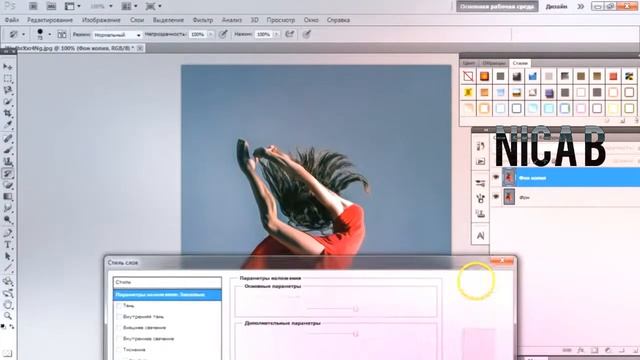Launch Mini Bridge from the application bar
Viewport: 640px width, 360px height.
(x=51, y=6)
